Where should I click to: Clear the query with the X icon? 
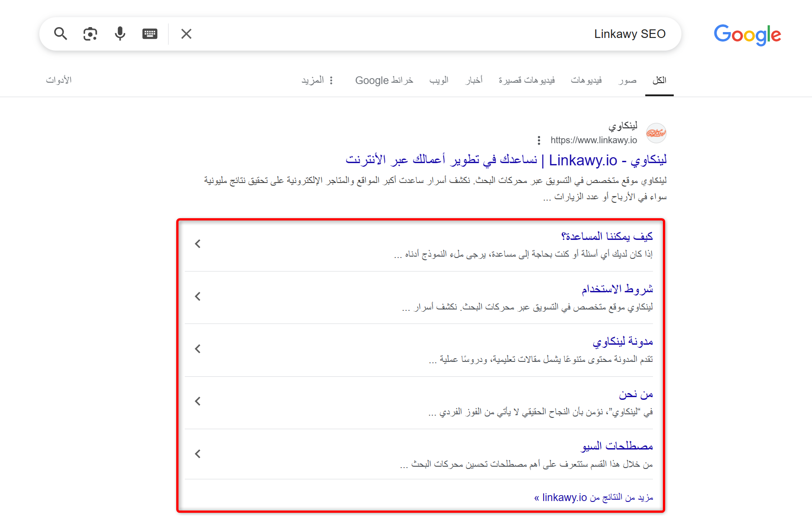186,33
